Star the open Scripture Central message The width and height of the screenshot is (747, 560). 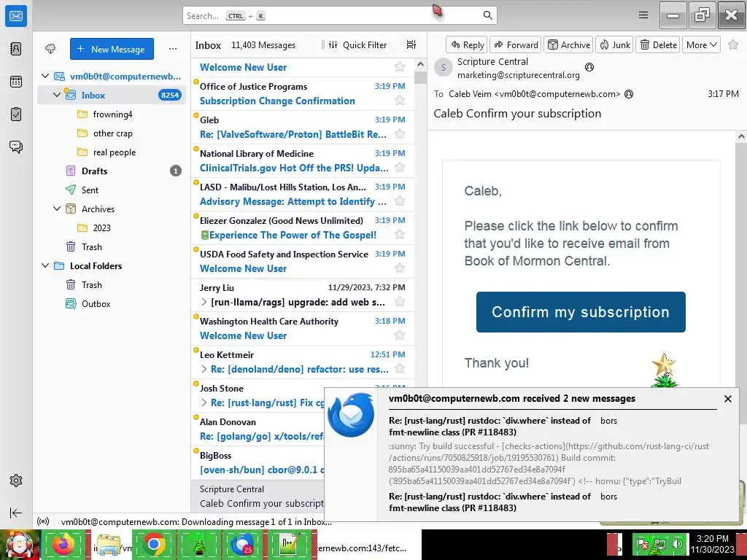click(733, 44)
